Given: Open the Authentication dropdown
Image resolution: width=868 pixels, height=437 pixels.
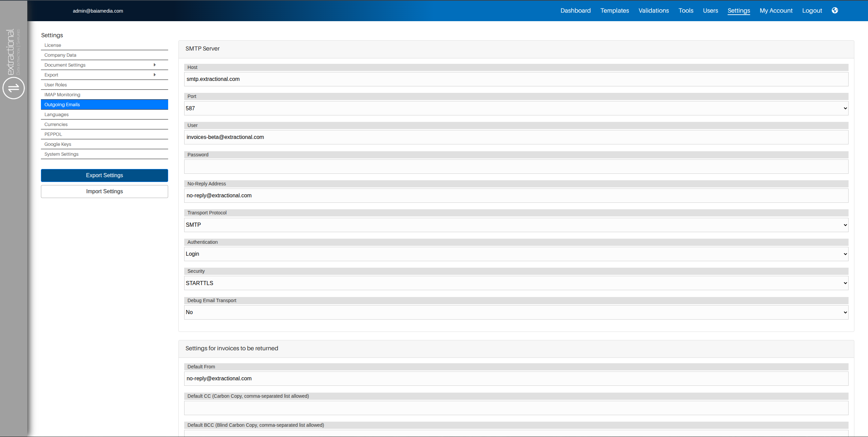Looking at the screenshot, I should 516,254.
